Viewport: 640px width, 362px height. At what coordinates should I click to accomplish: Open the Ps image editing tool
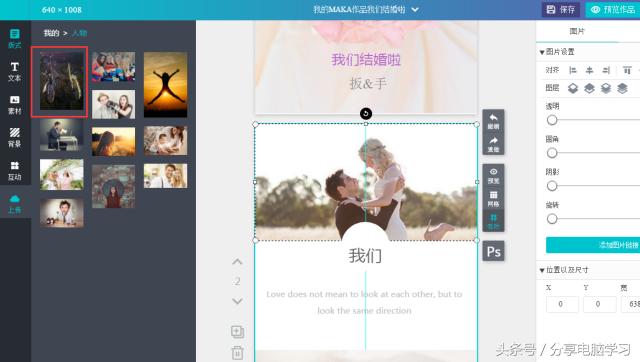tap(493, 251)
